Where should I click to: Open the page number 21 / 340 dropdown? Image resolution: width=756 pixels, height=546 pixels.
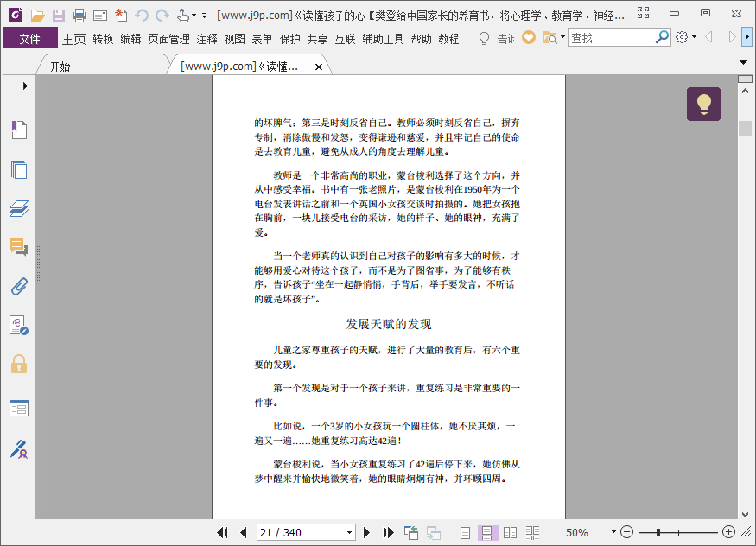pyautogui.click(x=350, y=533)
